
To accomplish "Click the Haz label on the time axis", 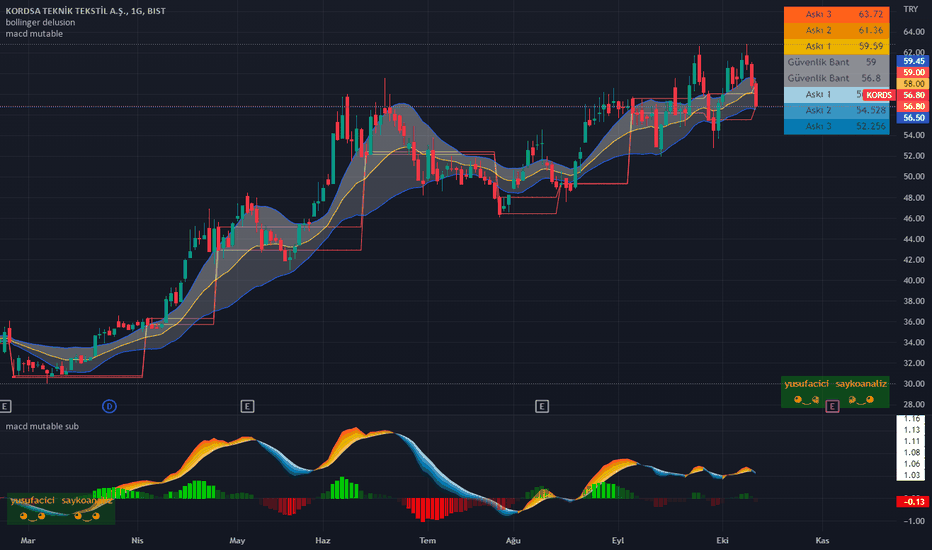I will point(323,540).
